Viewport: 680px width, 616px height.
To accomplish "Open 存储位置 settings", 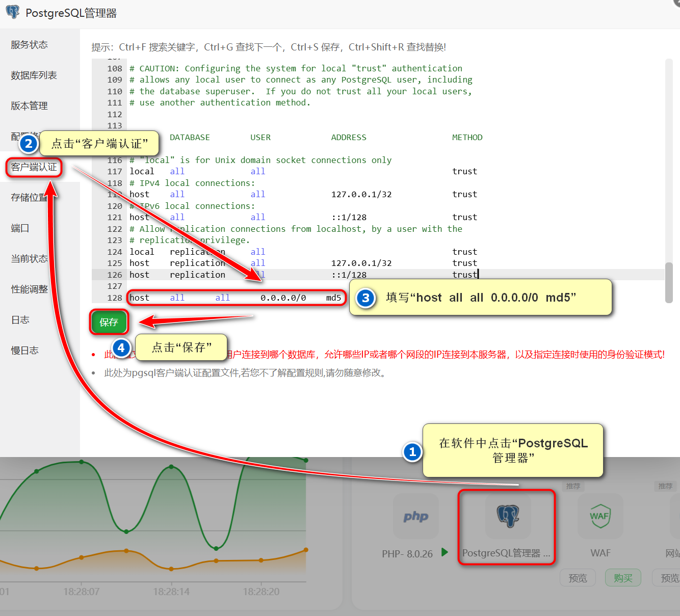I will click(30, 198).
